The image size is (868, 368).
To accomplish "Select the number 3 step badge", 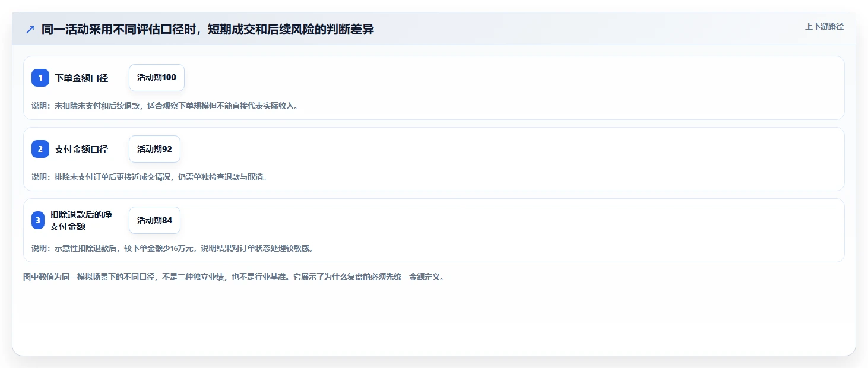I will (37, 220).
